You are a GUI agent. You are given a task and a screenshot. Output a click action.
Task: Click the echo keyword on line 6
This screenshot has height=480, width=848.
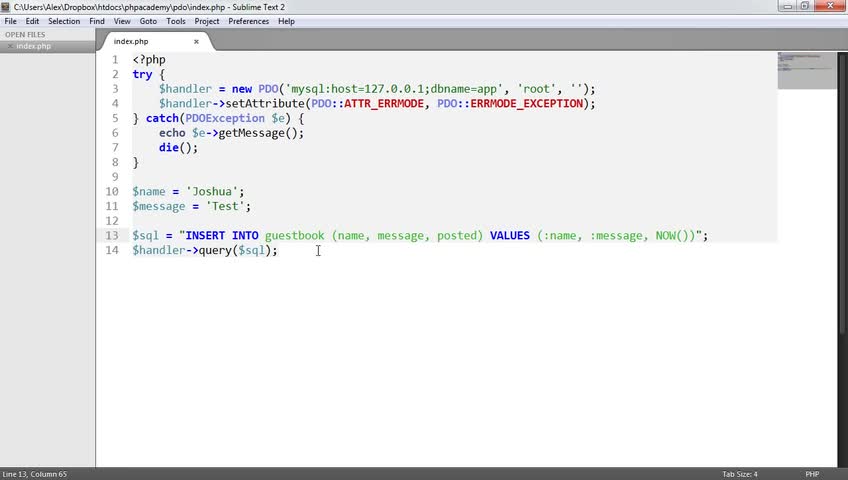[172, 133]
